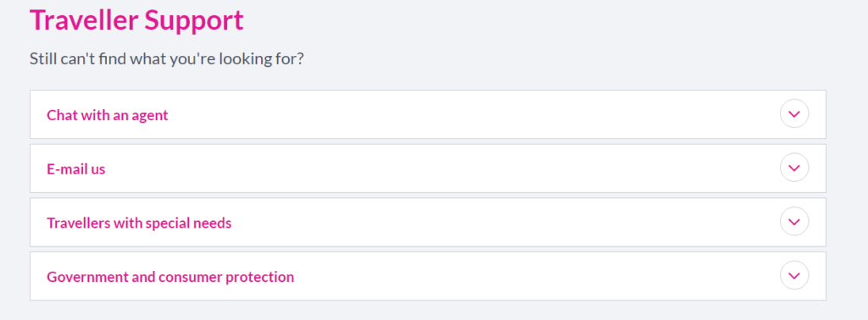Image resolution: width=868 pixels, height=320 pixels.
Task: Click Government and consumer protection chevron icon
Action: coord(793,275)
